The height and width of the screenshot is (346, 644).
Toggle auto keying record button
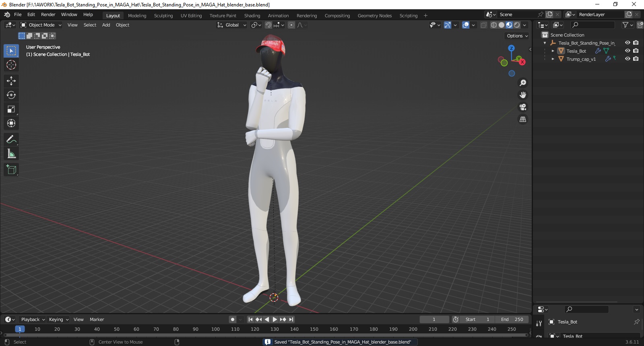pos(233,319)
